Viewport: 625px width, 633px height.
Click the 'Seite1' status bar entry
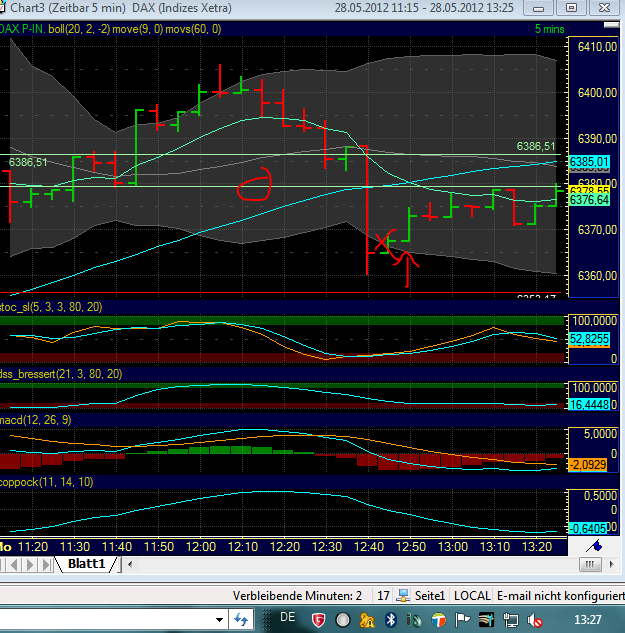click(430, 596)
